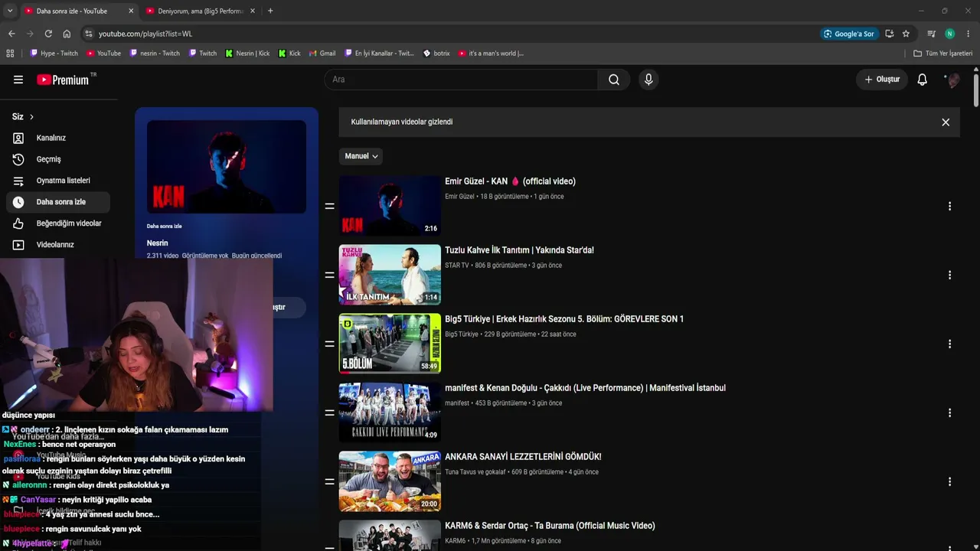Go back with the browser back arrow
Viewport: 980px width, 551px height.
pos(11,34)
